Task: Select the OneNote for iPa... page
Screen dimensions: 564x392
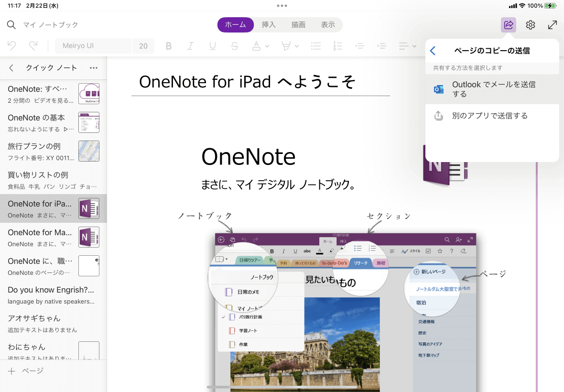Action: [53, 208]
